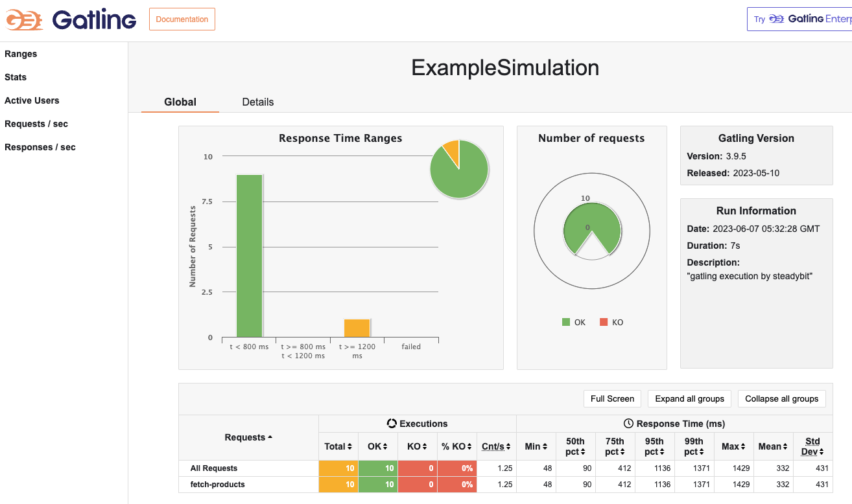Sort by Min response time column
The image size is (852, 504).
(x=536, y=446)
